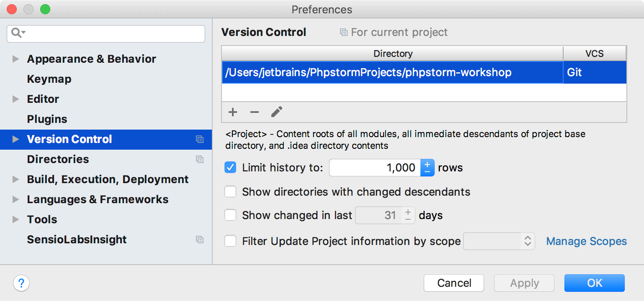Viewport: 644px width, 301px height.
Task: Uncheck the Limit history to checkbox
Action: pos(230,168)
